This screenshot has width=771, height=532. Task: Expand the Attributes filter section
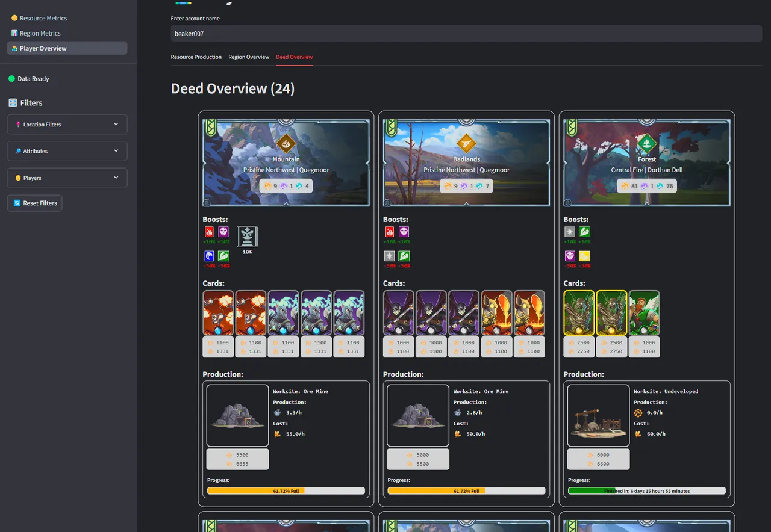[x=67, y=151]
